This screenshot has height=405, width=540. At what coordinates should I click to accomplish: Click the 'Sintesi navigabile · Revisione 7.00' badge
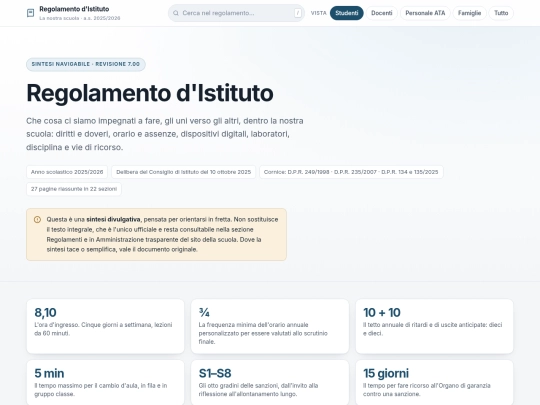86,64
